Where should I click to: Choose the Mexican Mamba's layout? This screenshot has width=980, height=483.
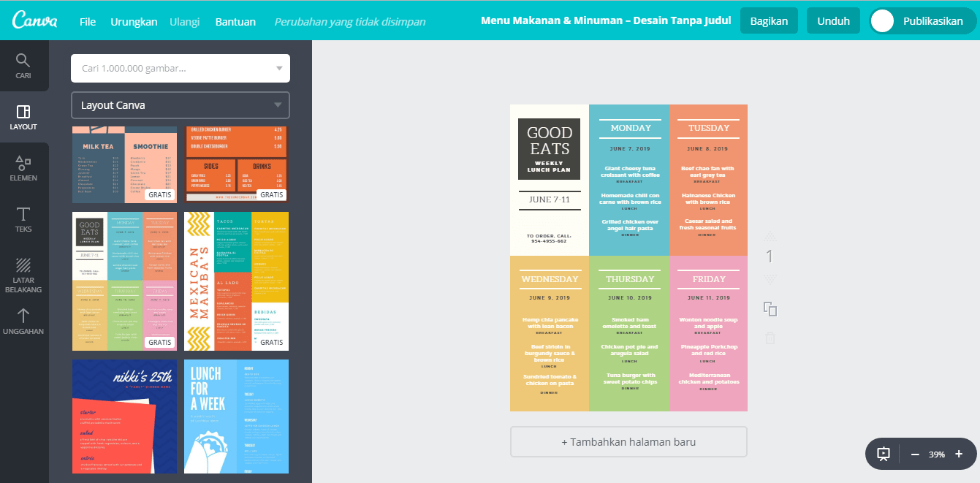pyautogui.click(x=236, y=281)
